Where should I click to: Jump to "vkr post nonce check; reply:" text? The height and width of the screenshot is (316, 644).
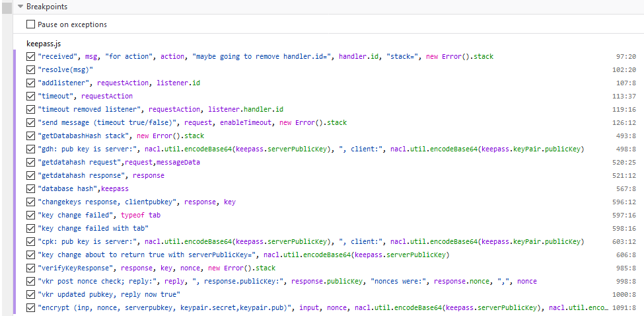click(x=287, y=281)
